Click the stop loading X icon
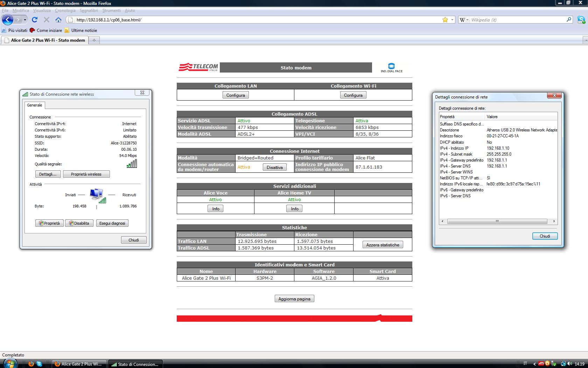The width and height of the screenshot is (588, 368). pos(47,20)
